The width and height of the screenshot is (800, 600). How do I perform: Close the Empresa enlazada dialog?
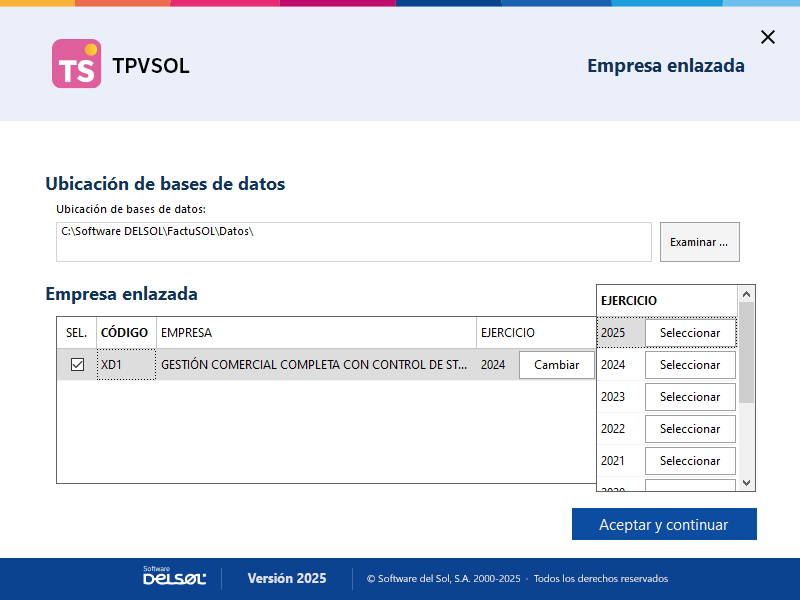click(767, 37)
